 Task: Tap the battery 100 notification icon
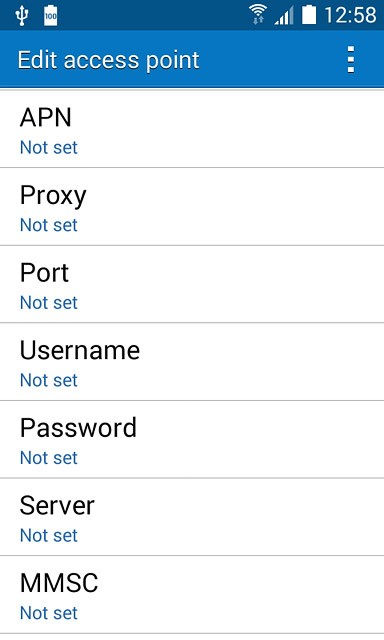[51, 16]
